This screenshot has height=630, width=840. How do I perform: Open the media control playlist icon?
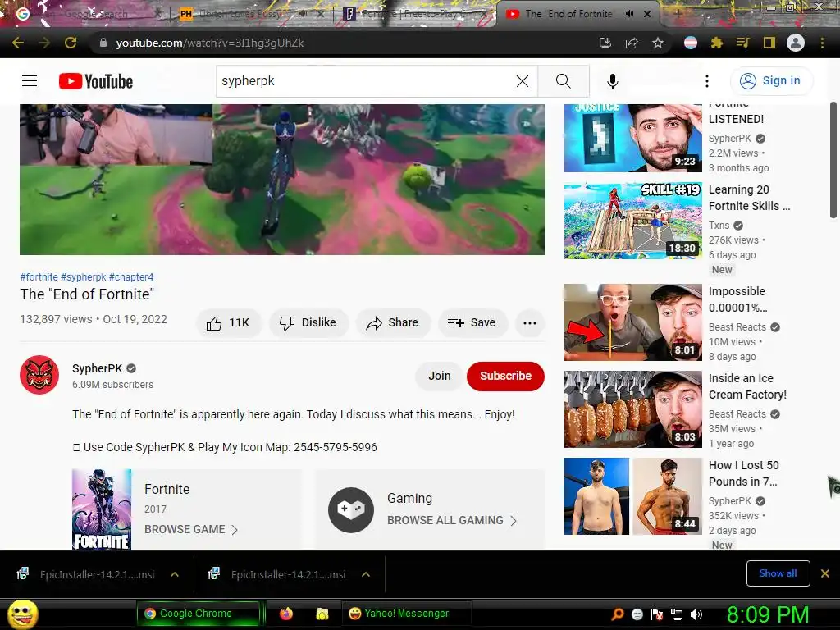(x=742, y=43)
